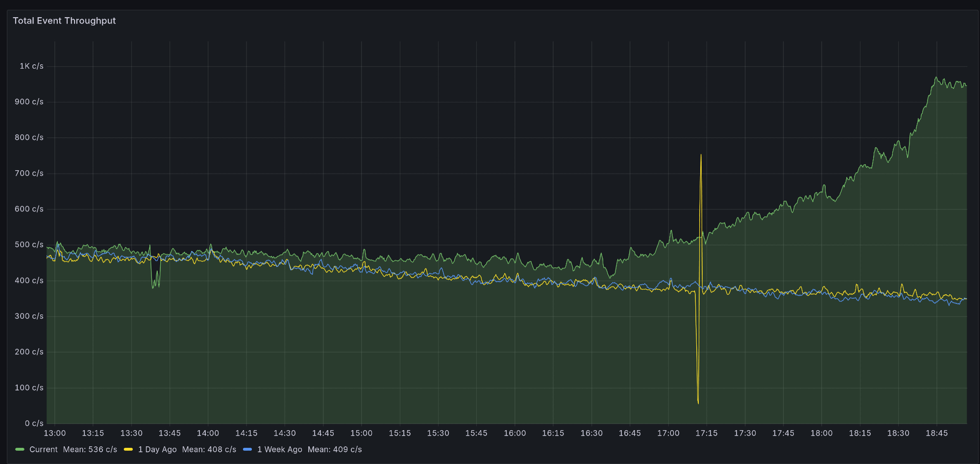
Task: Click the legend value Mean: 408 c/s
Action: click(209, 449)
